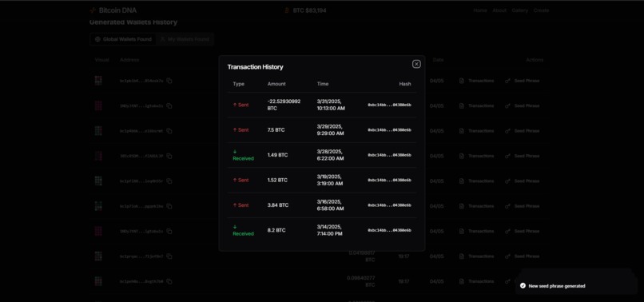The image size is (644, 302).
Task: Click the 1.49 BTC amount
Action: click(277, 155)
